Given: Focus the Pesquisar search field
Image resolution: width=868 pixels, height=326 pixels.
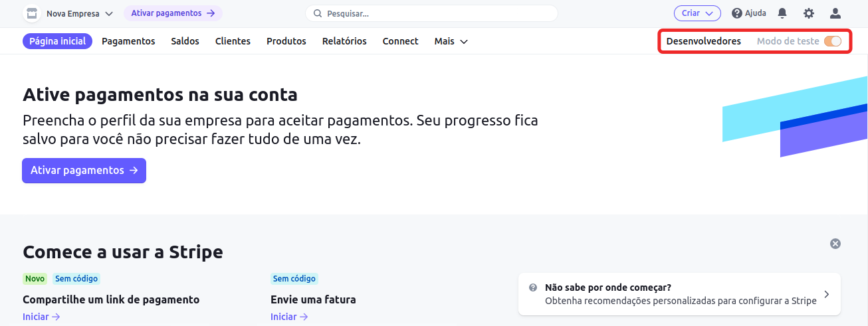Looking at the screenshot, I should pos(431,13).
